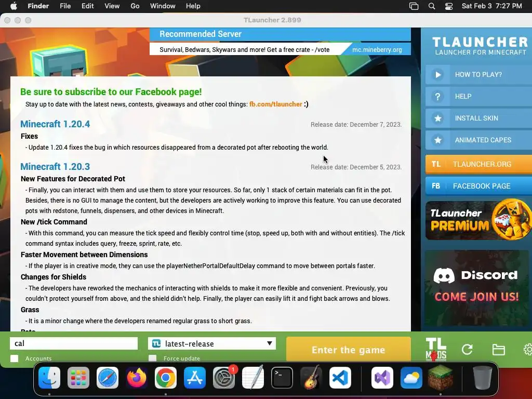Click the TL icon on TLauncher.org button

pyautogui.click(x=436, y=164)
